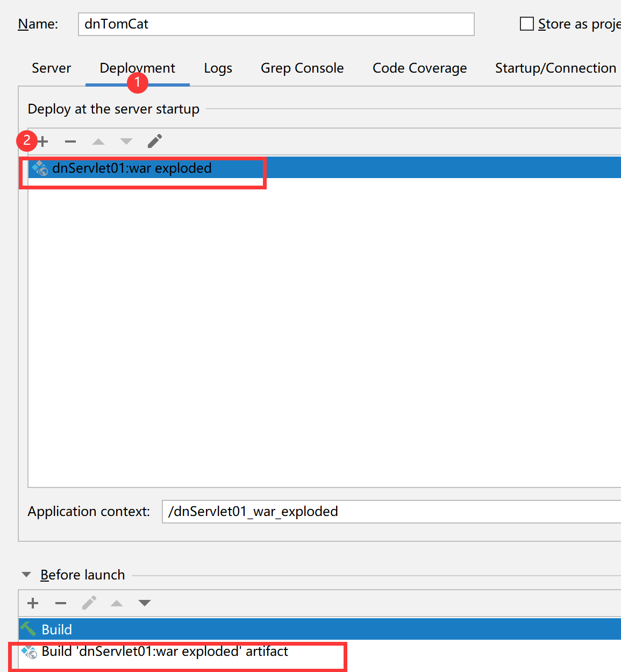Move Before launch task up

(117, 603)
